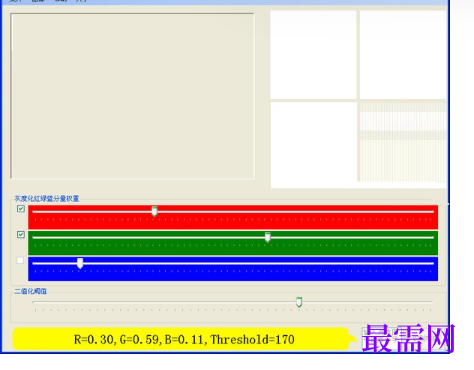Click the red weight slider thumb

(x=154, y=211)
